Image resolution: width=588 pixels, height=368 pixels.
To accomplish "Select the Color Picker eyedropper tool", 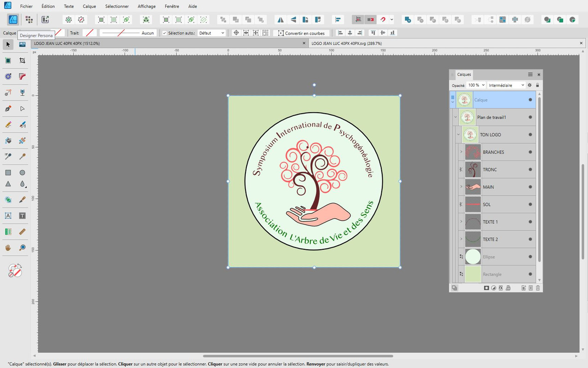I will point(22,156).
